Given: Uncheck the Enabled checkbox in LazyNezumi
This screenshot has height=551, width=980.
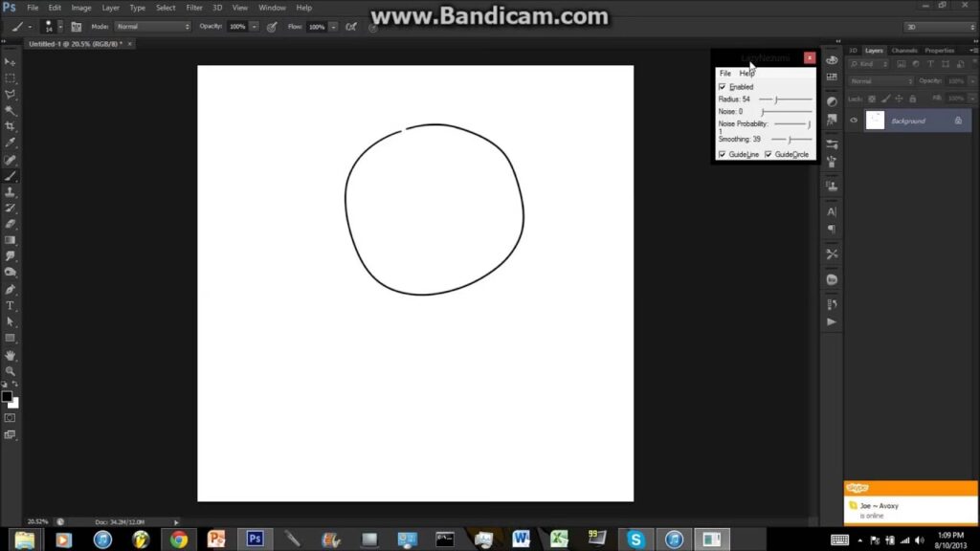Looking at the screenshot, I should point(723,87).
